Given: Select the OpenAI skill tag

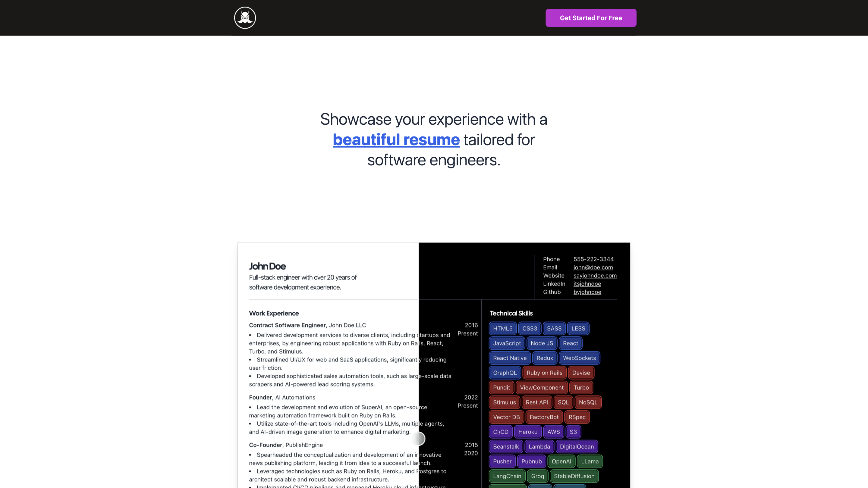Looking at the screenshot, I should click(561, 461).
